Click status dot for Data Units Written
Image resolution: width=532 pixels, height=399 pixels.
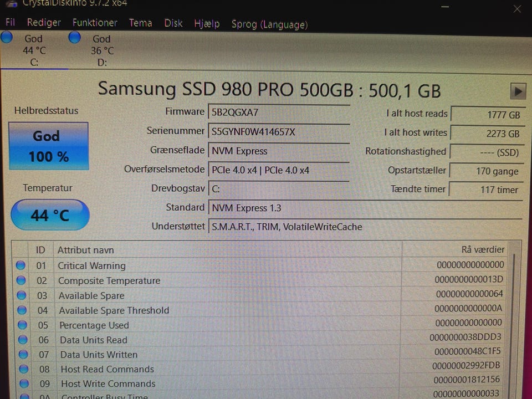click(x=23, y=354)
